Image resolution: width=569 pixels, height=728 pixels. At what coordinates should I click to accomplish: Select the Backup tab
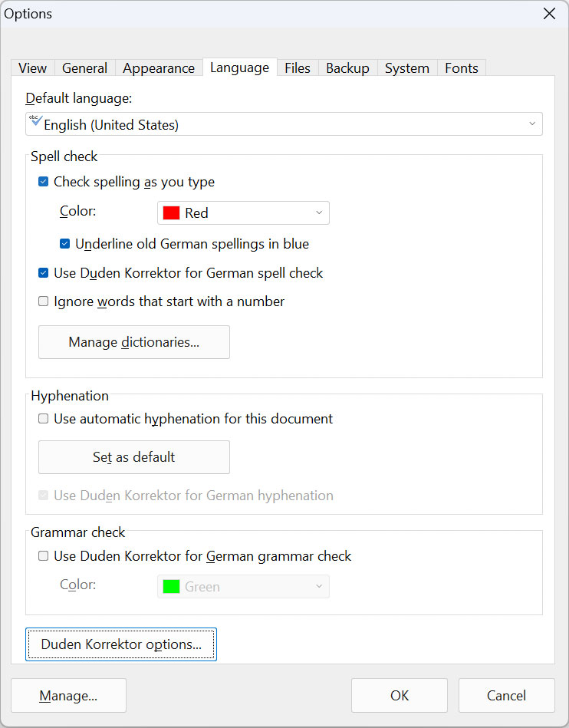click(347, 68)
